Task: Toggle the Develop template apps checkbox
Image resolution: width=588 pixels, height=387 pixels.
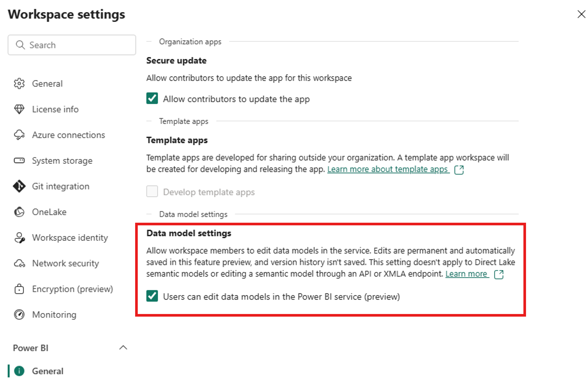Action: [152, 192]
